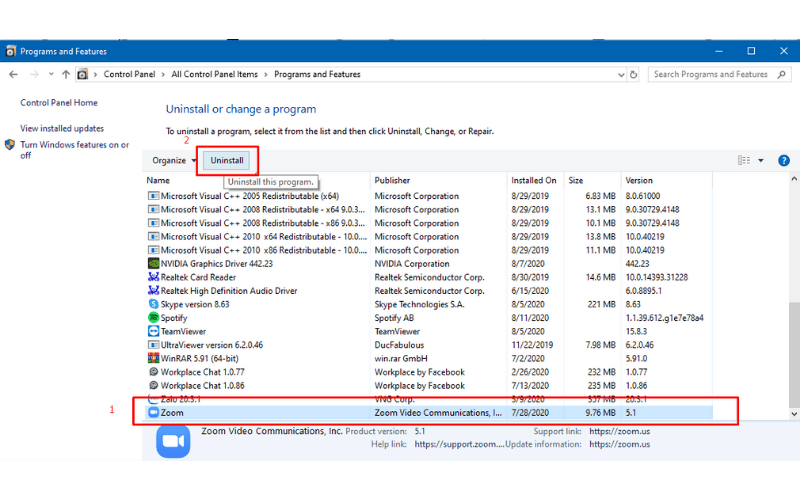Click the Skype icon in the program list
Screen dimensions: 800x500
coord(153,304)
